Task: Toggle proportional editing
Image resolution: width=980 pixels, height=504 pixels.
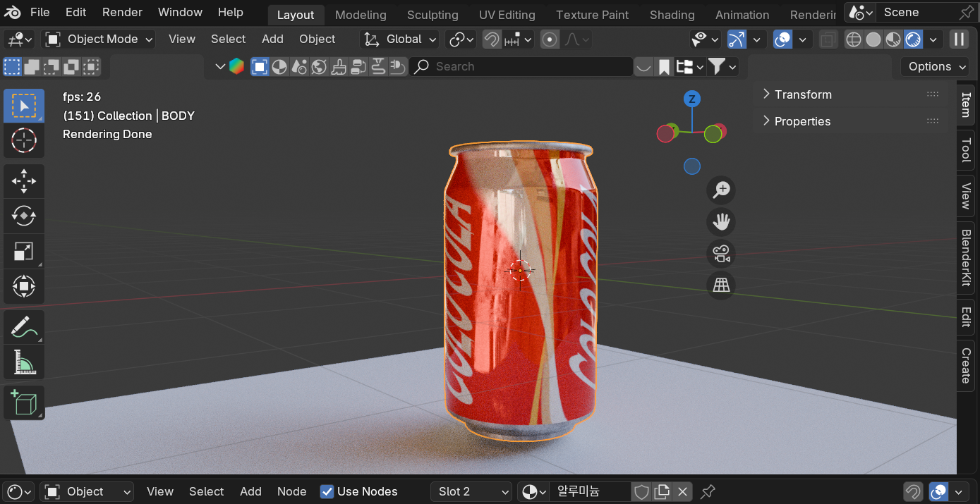Action: (x=550, y=39)
